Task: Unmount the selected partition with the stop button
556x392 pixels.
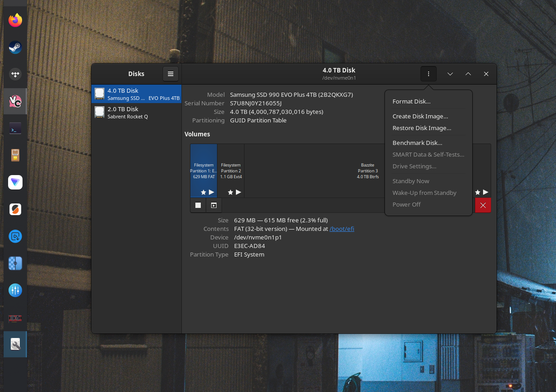Action: (x=198, y=205)
